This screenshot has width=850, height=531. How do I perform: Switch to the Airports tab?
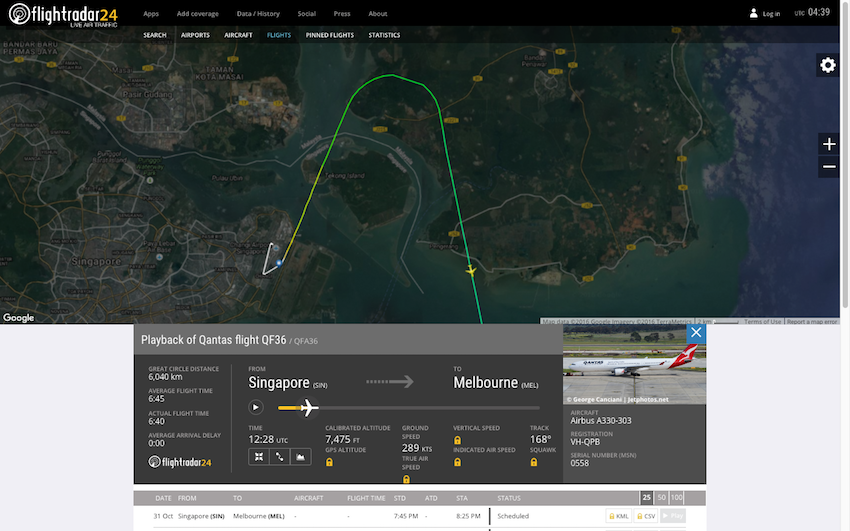click(195, 35)
